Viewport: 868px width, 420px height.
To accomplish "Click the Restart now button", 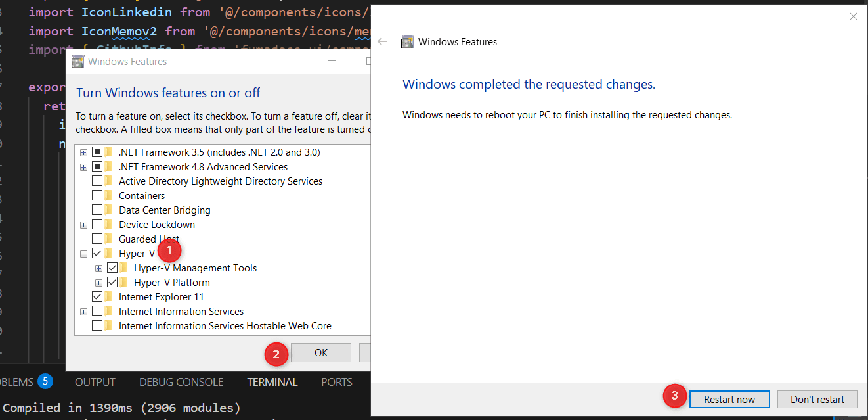I will point(729,399).
